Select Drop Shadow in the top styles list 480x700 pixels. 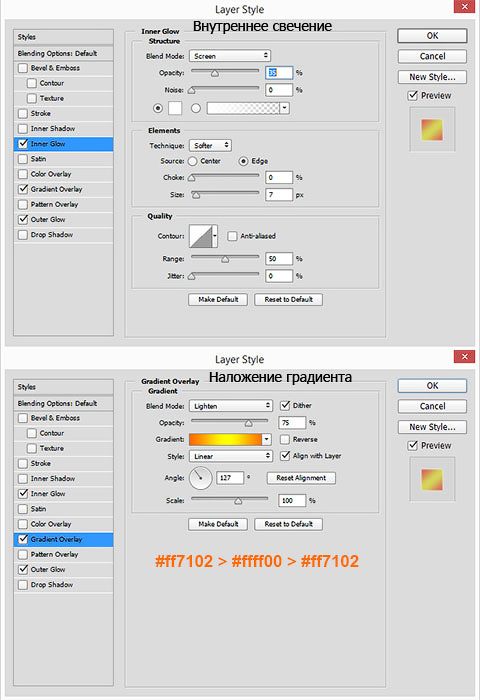63,235
